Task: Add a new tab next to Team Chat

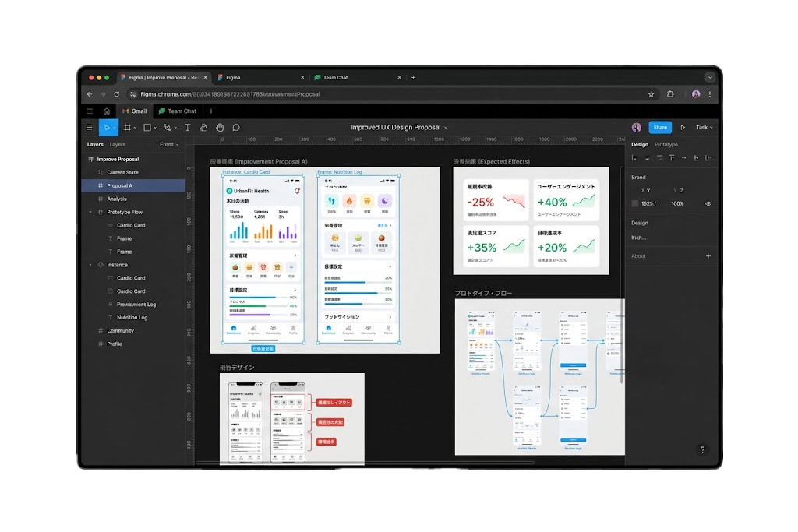Action: coord(210,111)
